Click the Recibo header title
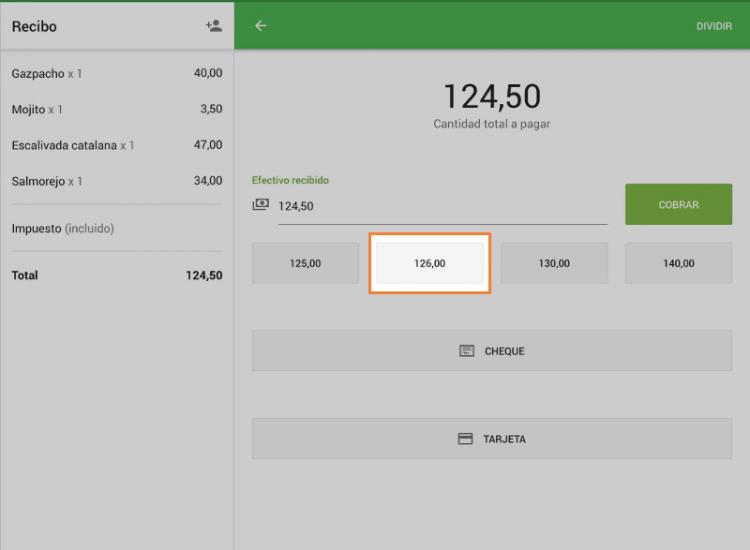The image size is (750, 550). click(x=34, y=26)
